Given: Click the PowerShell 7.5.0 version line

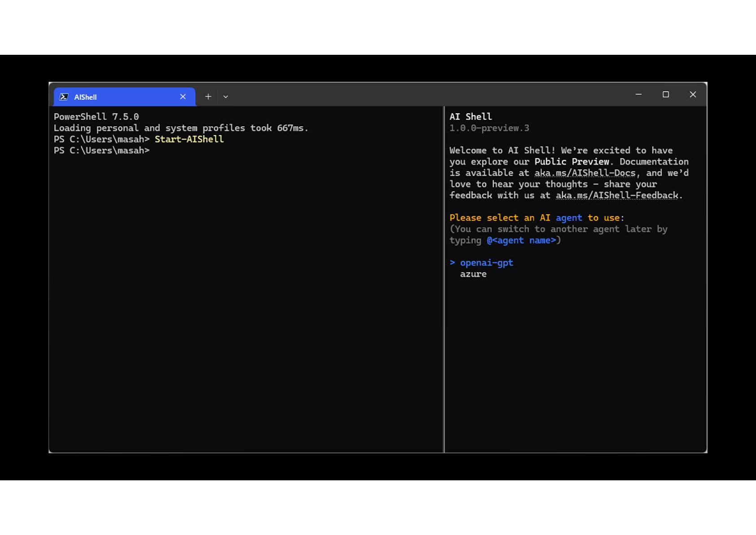Looking at the screenshot, I should pyautogui.click(x=97, y=117).
